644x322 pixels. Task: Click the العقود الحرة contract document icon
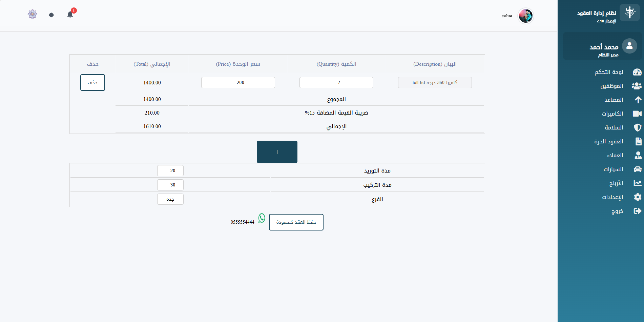click(638, 141)
